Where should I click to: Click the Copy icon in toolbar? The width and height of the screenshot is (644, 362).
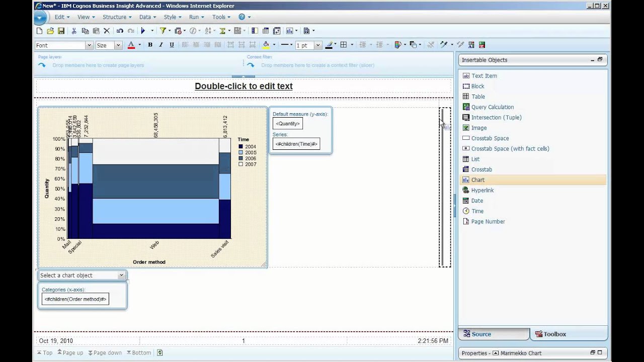pyautogui.click(x=85, y=31)
